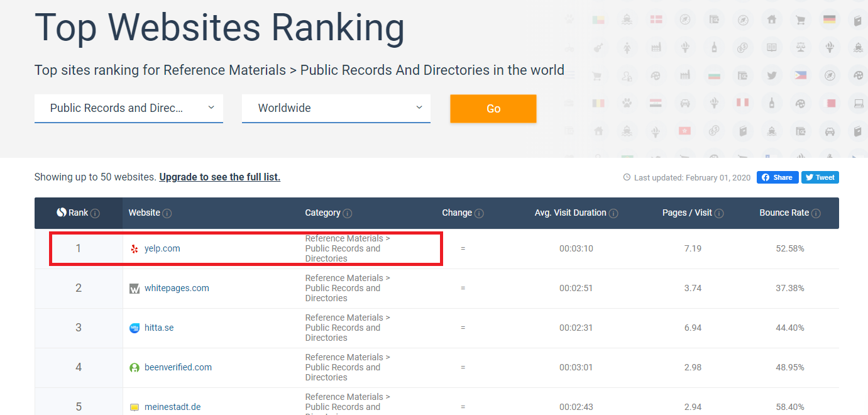The width and height of the screenshot is (868, 415).
Task: Open the Worldwide region dropdown
Action: (x=336, y=108)
